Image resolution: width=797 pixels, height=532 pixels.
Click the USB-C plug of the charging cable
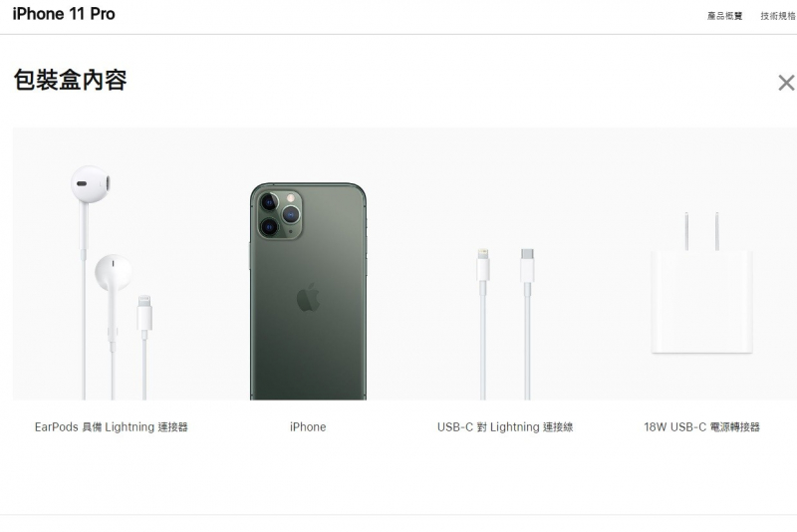click(x=528, y=265)
